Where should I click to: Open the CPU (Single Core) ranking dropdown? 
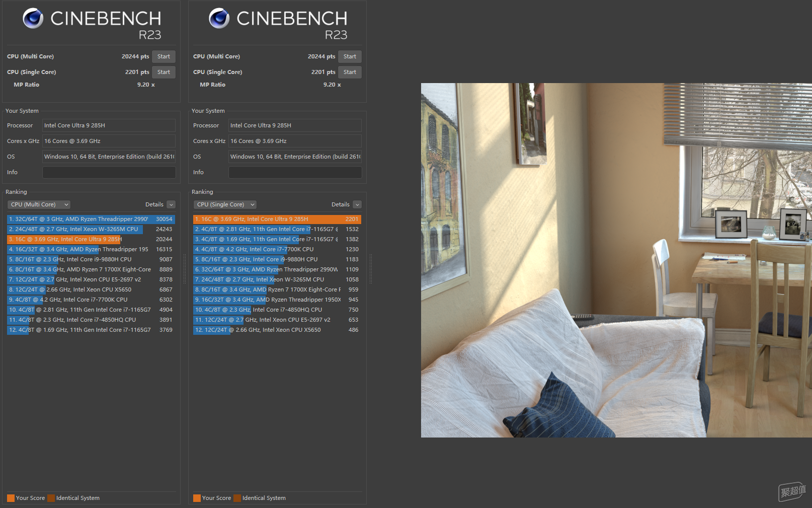[x=225, y=204]
